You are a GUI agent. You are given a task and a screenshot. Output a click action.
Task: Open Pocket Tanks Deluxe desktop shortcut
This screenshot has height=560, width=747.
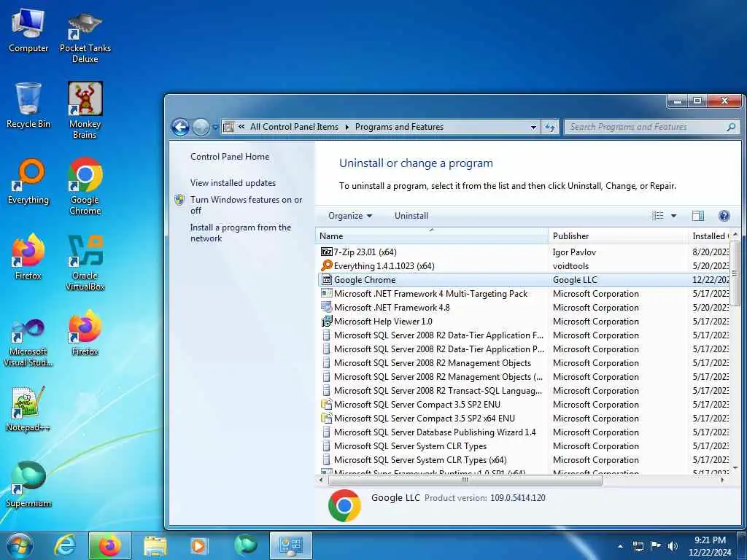click(x=85, y=38)
